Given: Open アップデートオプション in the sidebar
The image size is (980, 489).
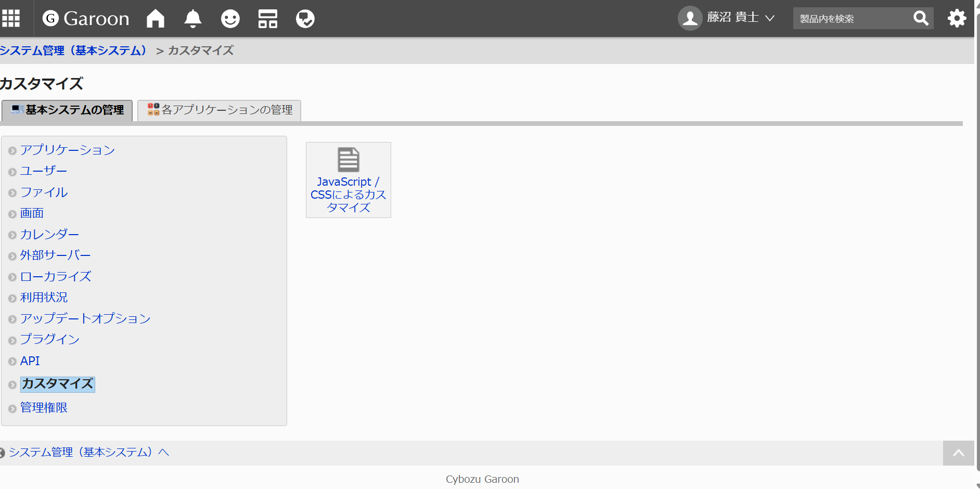Looking at the screenshot, I should coord(85,318).
